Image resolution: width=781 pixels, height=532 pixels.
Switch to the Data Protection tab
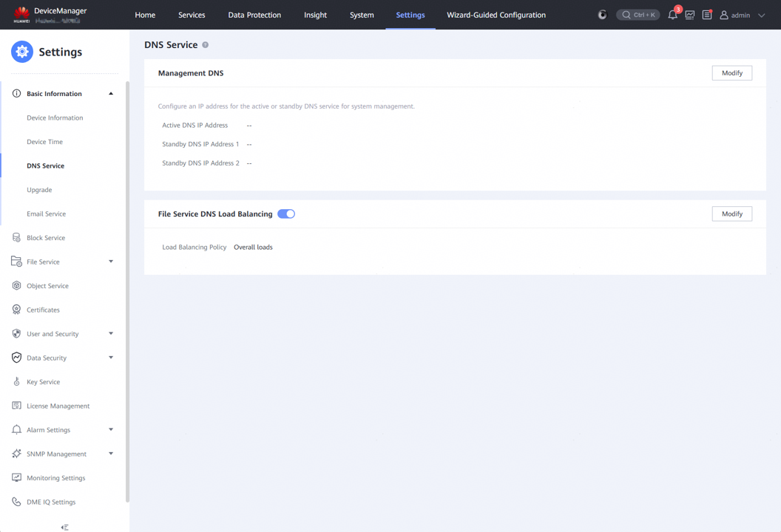pyautogui.click(x=254, y=15)
